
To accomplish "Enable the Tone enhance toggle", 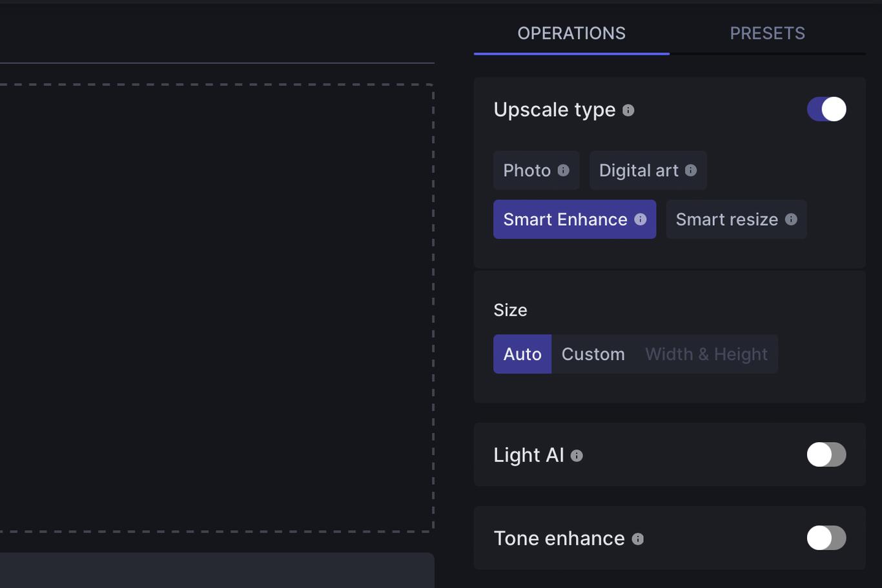I will [x=826, y=538].
